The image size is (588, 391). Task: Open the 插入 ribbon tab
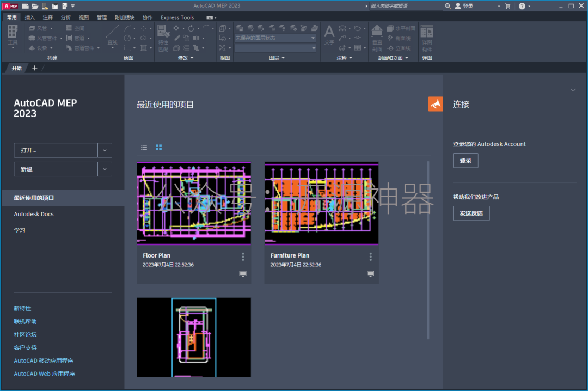pyautogui.click(x=29, y=17)
